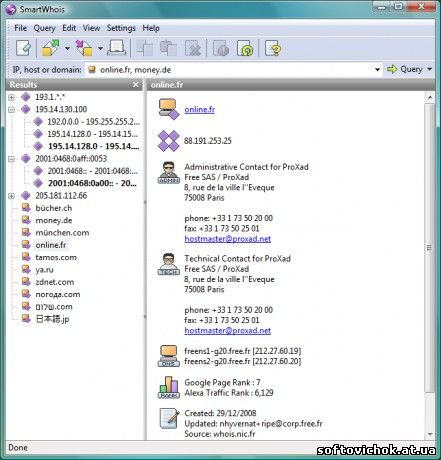The width and height of the screenshot is (441, 460).
Task: Click the vertical scrollbar in details pane
Action: click(x=430, y=247)
